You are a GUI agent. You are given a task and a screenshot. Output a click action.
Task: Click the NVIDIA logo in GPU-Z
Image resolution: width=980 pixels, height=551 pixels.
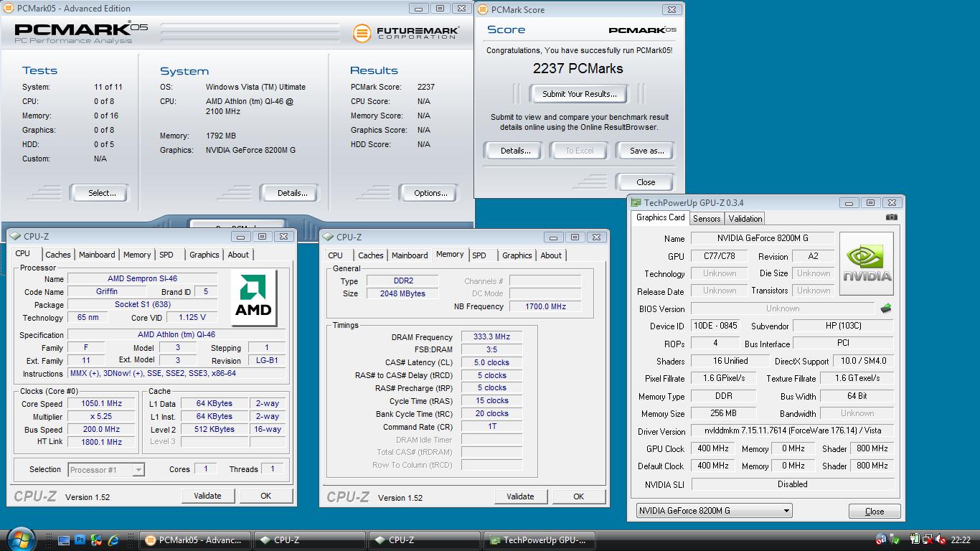point(867,263)
